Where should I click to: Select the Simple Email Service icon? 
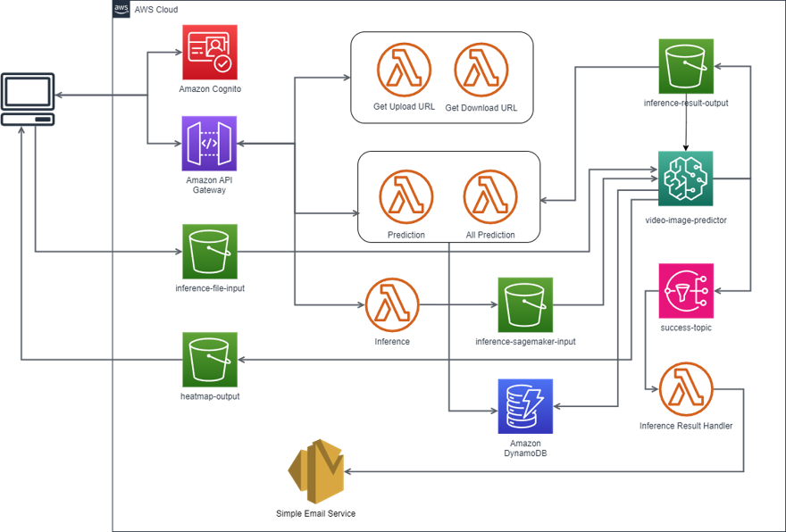(x=316, y=471)
